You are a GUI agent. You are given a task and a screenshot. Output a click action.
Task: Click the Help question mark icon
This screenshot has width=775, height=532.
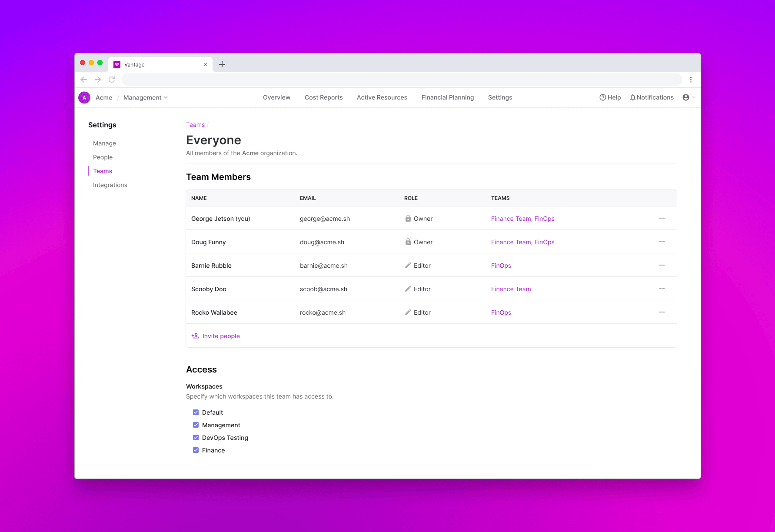[603, 97]
